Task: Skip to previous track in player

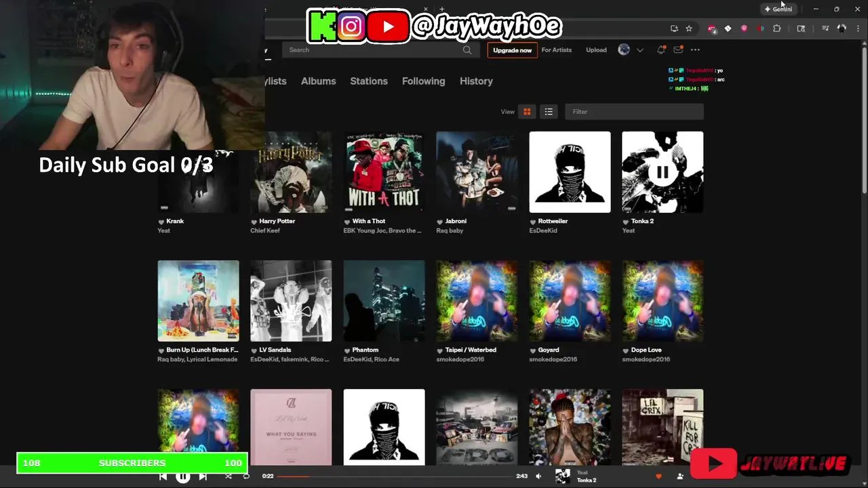Action: 163,476
